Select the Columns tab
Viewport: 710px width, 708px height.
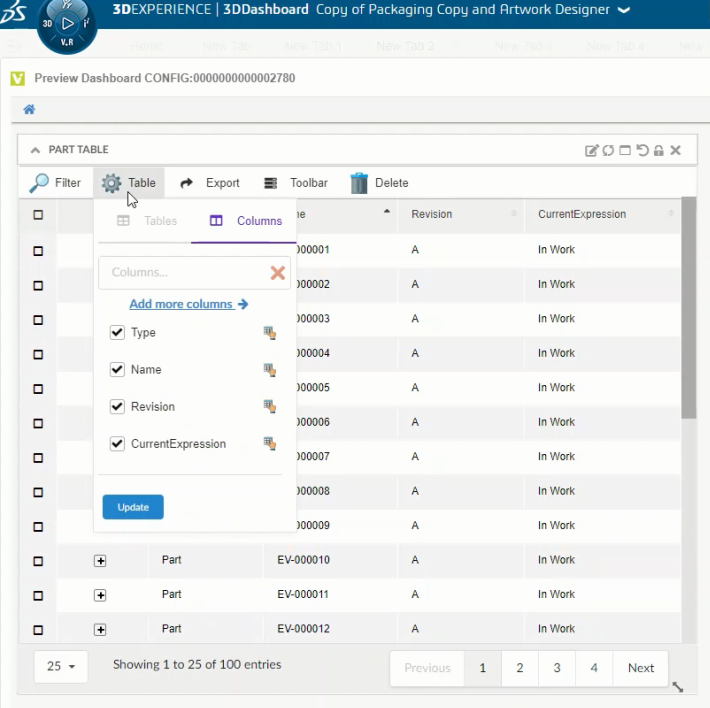(246, 221)
